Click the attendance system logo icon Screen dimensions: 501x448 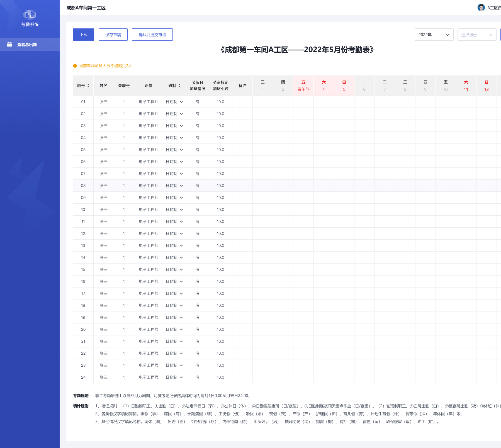click(x=30, y=14)
